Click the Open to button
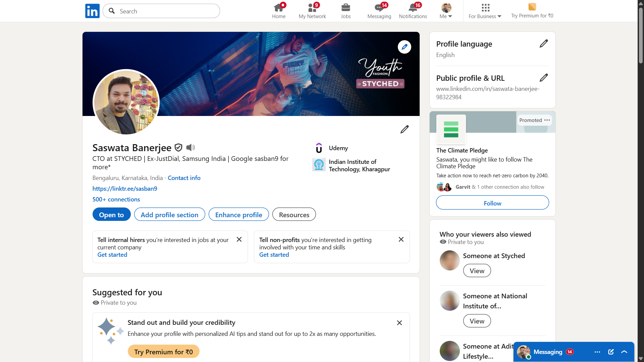644x362 pixels. tap(111, 215)
